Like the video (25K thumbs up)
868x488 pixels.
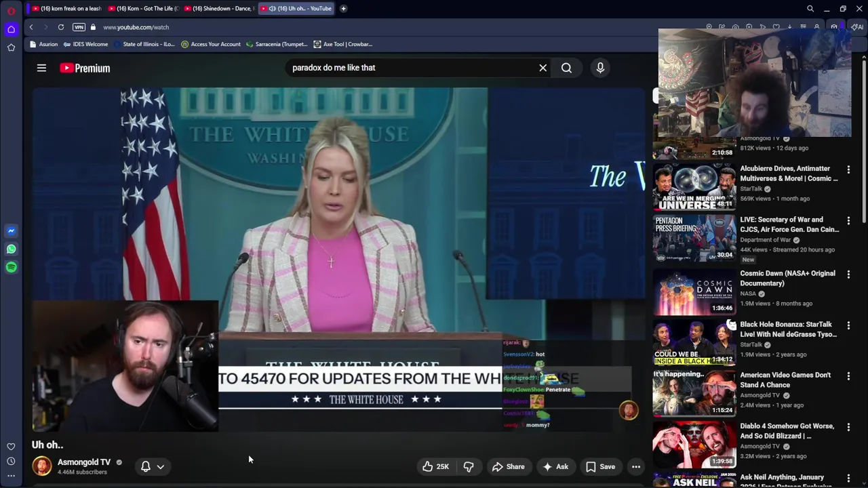point(435,466)
